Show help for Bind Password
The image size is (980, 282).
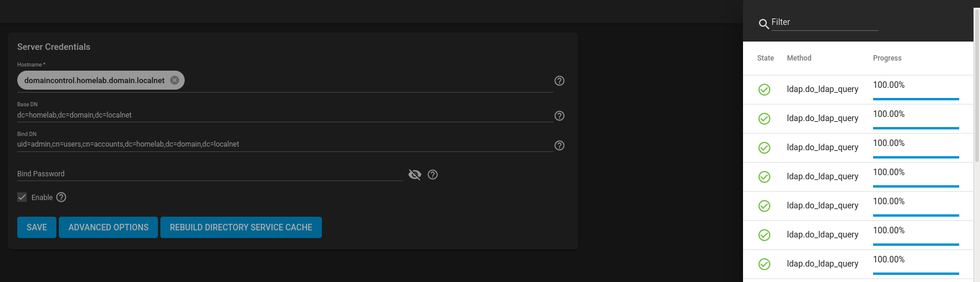(x=433, y=175)
